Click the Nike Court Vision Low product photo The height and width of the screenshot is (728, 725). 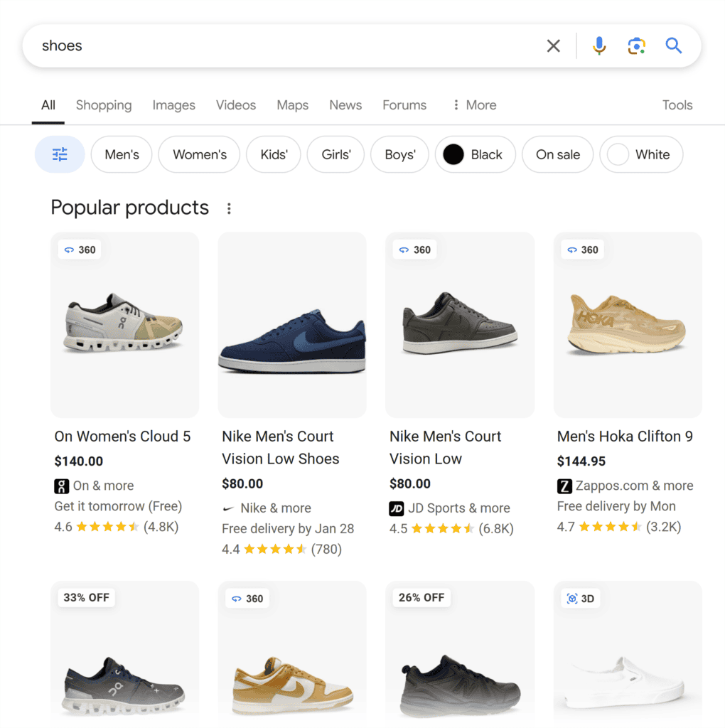[459, 324]
